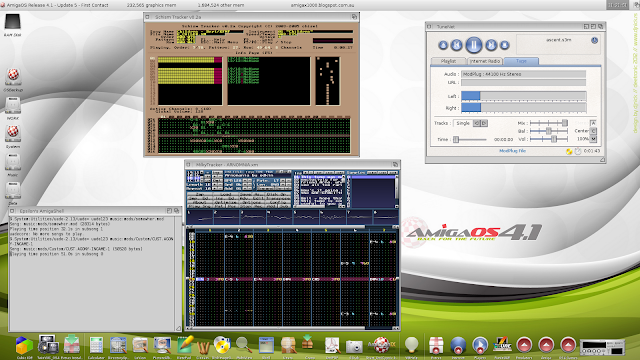Screen dimensions: 640x360
Task: Open the Internet Radio tab
Action: click(x=485, y=61)
